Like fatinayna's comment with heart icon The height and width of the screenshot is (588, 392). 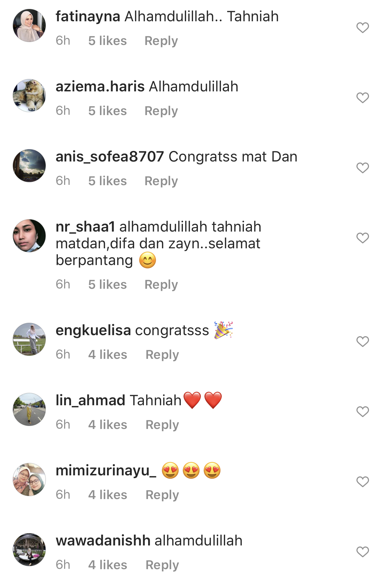point(362,28)
